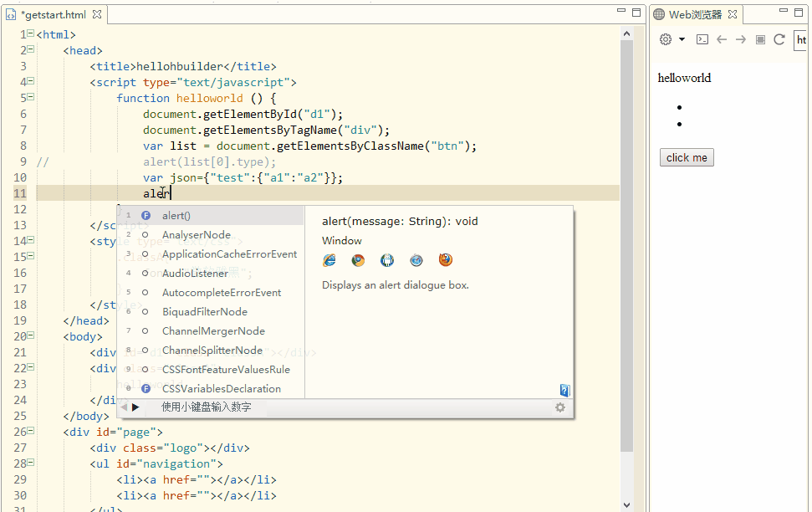Fold the helloworld function at line 5
The height and width of the screenshot is (512, 812).
click(30, 98)
